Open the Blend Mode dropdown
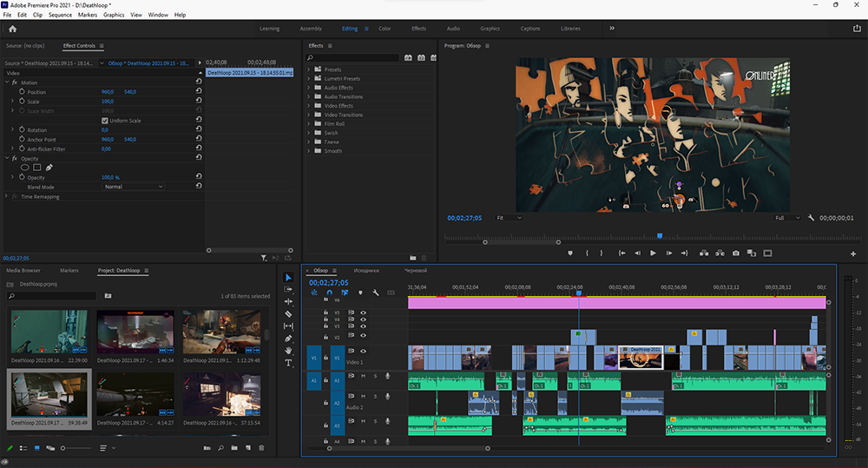The width and height of the screenshot is (868, 468). [x=133, y=187]
